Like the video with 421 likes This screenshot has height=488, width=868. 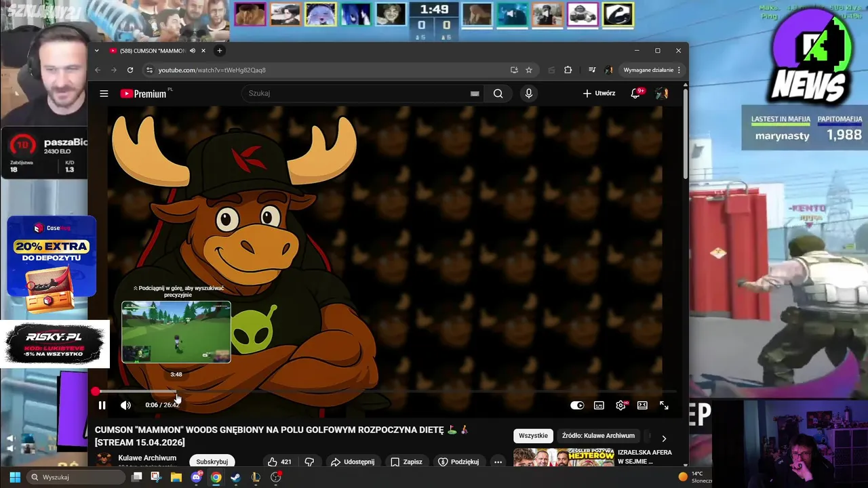[279, 462]
